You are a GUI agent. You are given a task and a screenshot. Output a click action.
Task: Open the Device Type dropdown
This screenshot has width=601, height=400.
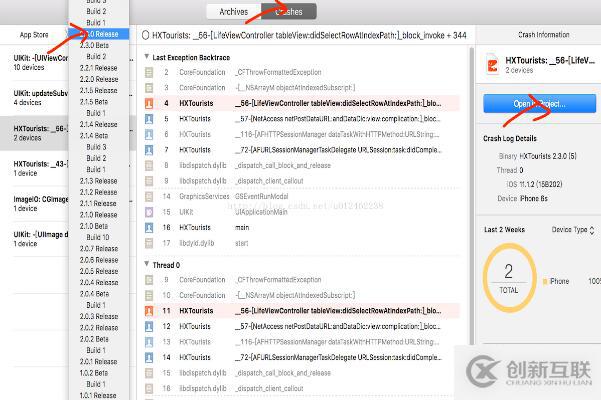(573, 230)
